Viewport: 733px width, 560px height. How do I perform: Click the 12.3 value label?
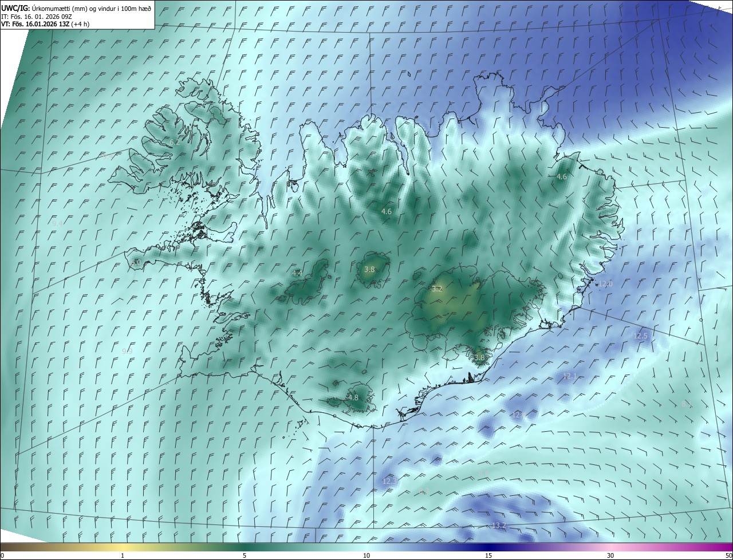click(x=389, y=482)
